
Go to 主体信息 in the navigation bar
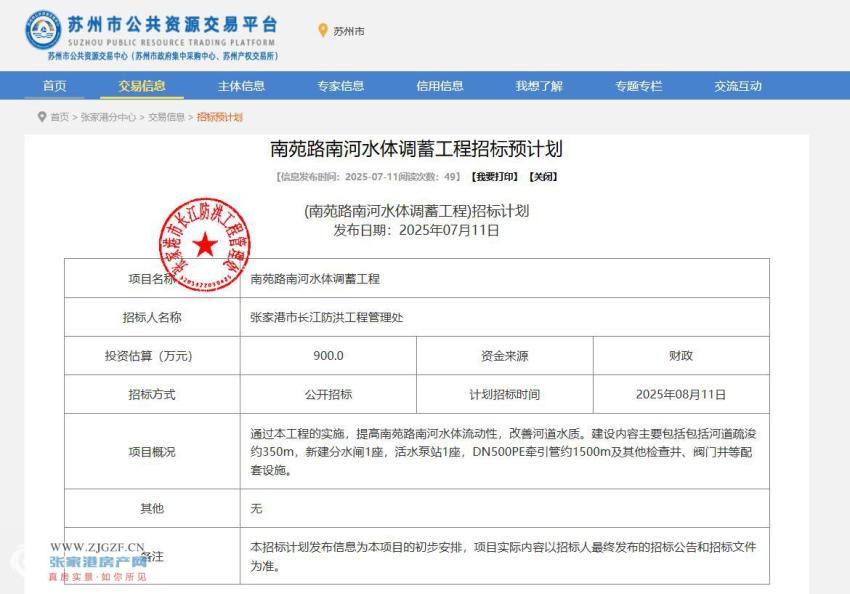(x=241, y=86)
